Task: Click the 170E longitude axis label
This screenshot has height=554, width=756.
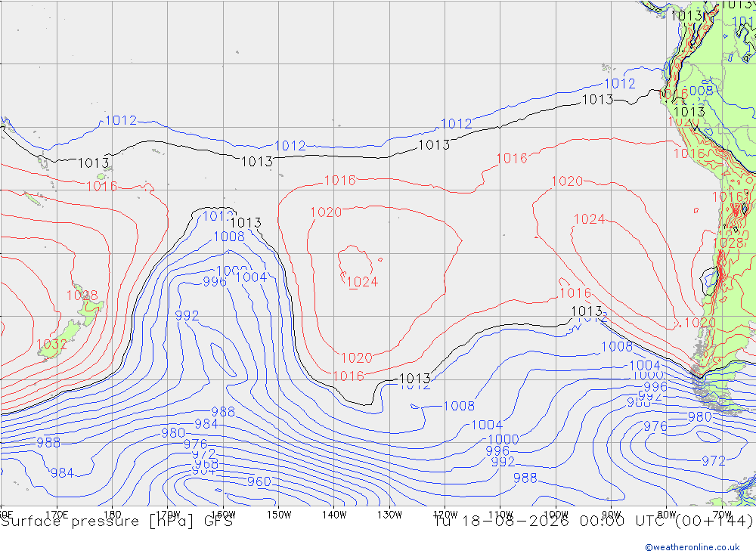Action: point(57,514)
